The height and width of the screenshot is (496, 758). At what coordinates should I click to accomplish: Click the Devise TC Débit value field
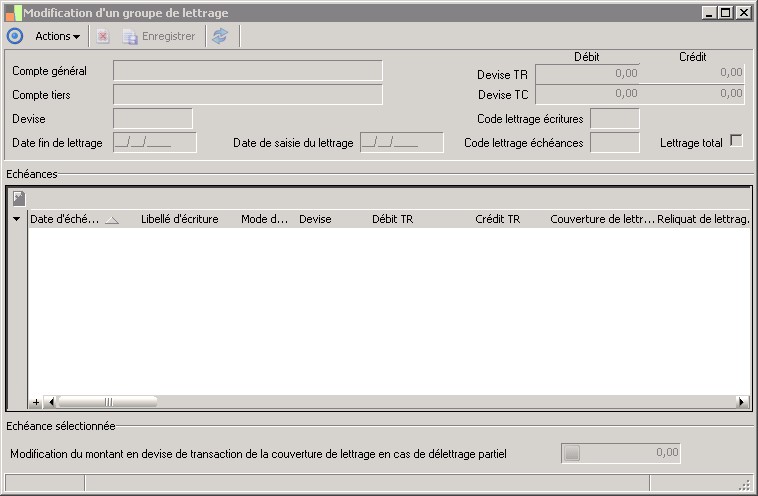[x=587, y=94]
